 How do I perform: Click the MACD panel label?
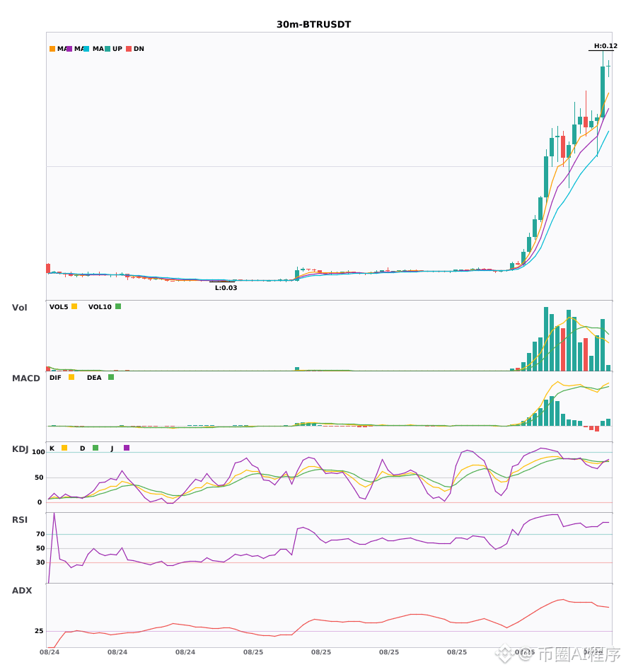pyautogui.click(x=25, y=378)
